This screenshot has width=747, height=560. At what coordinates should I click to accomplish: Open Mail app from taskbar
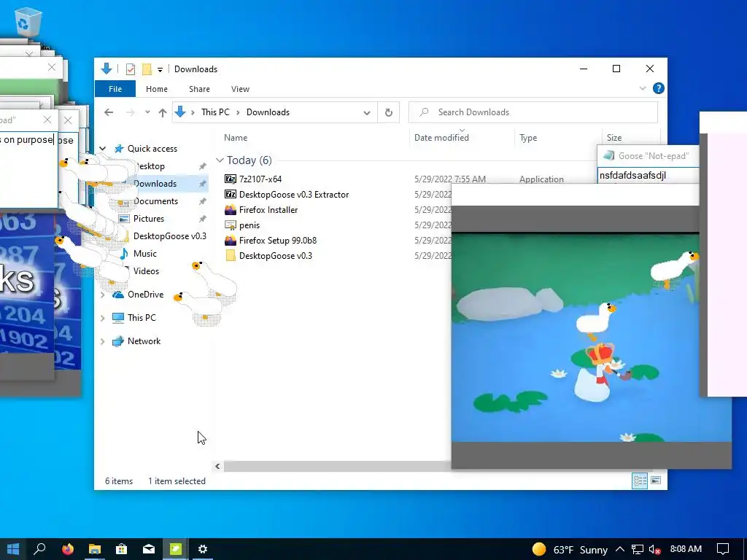(149, 549)
